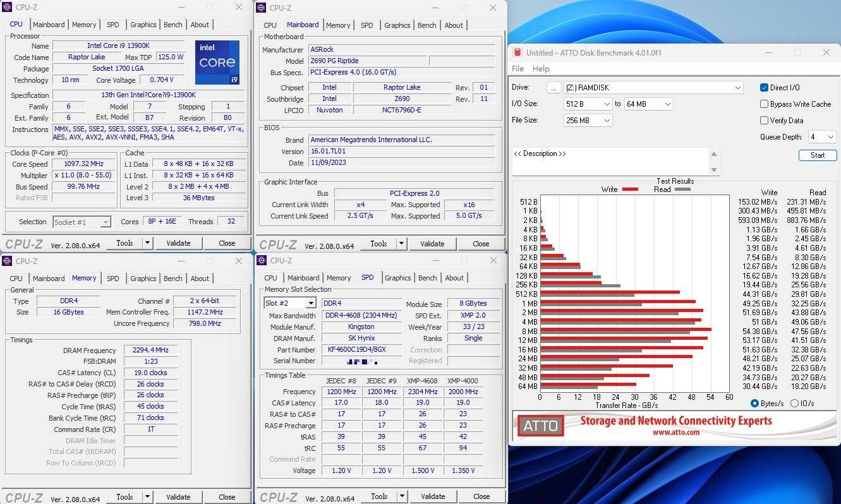Toggle the Direct I/O checkbox
Viewport: 841px width, 504px height.
(x=765, y=88)
